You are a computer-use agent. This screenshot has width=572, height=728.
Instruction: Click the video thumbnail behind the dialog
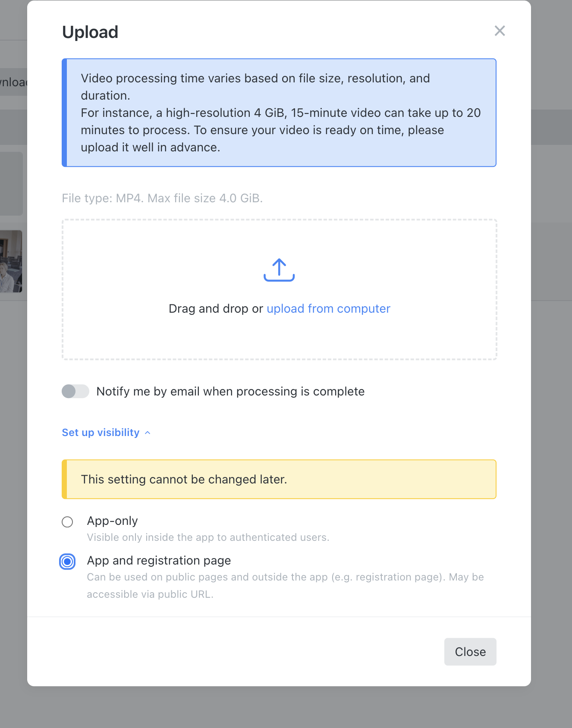11,261
